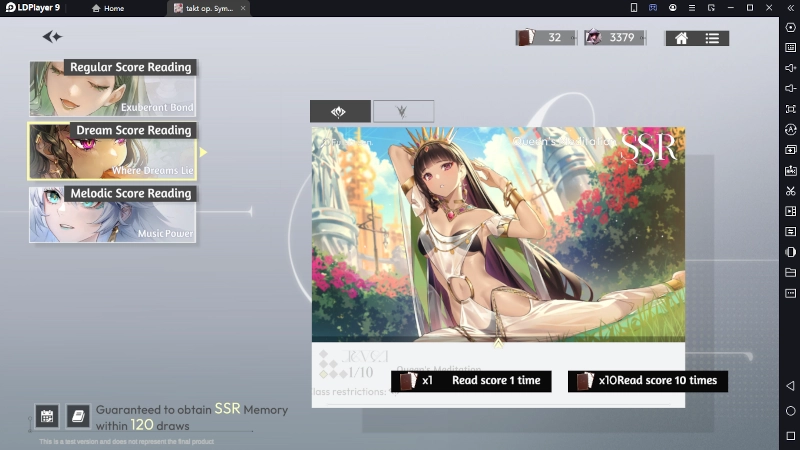Viewport: 800px width, 450px height.
Task: Open the book details icon
Action: click(78, 415)
